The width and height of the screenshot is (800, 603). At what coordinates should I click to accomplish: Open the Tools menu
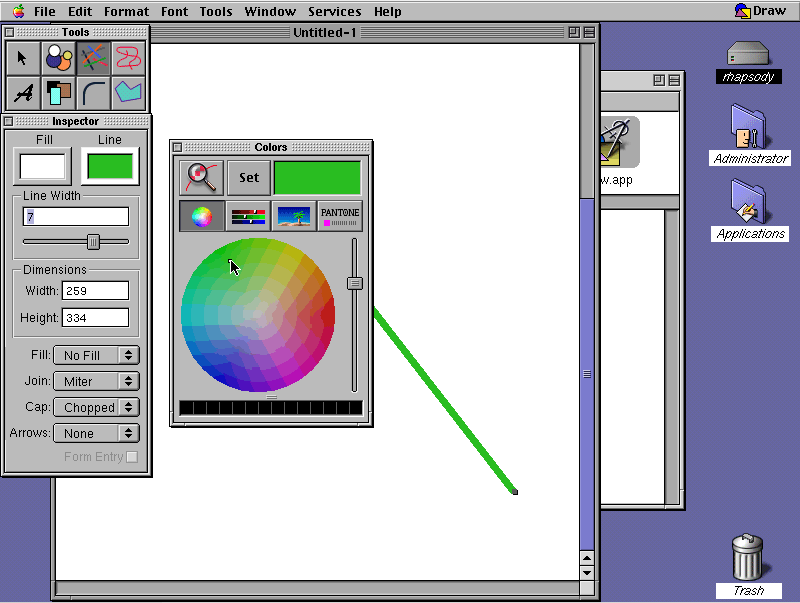[216, 11]
